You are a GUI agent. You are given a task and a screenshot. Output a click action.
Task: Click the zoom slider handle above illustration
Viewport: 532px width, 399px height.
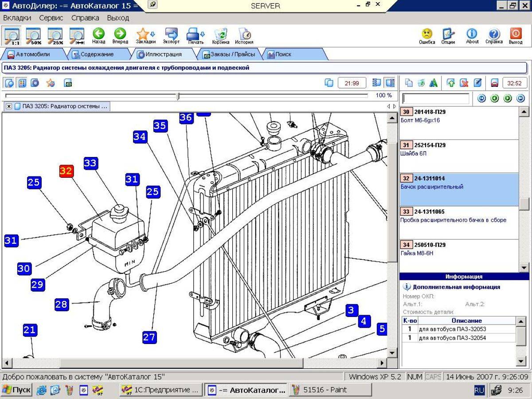coord(178,96)
